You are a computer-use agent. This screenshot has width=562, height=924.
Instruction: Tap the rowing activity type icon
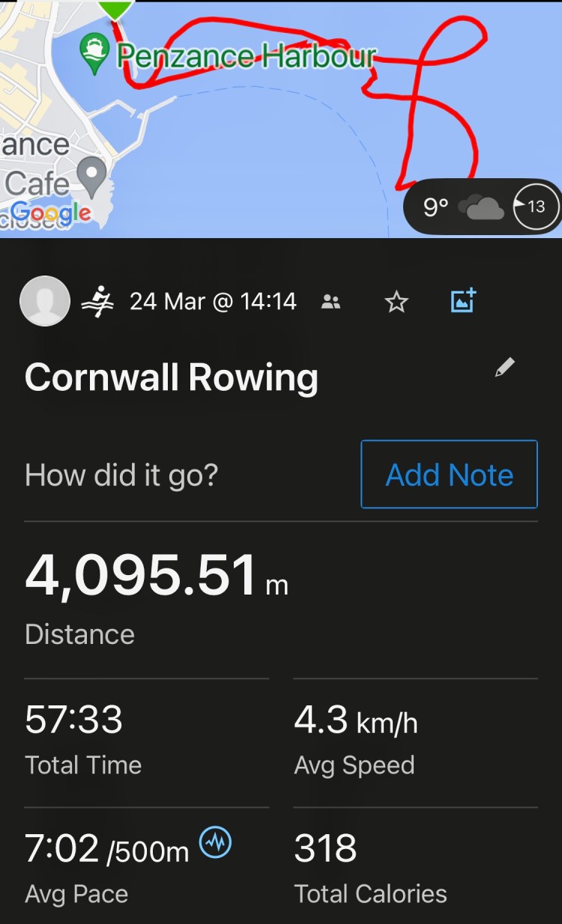tap(97, 302)
